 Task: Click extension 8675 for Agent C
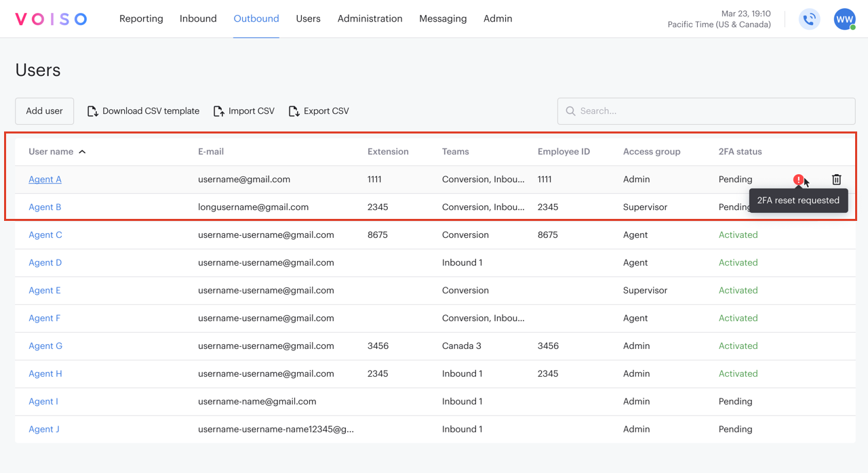click(378, 235)
